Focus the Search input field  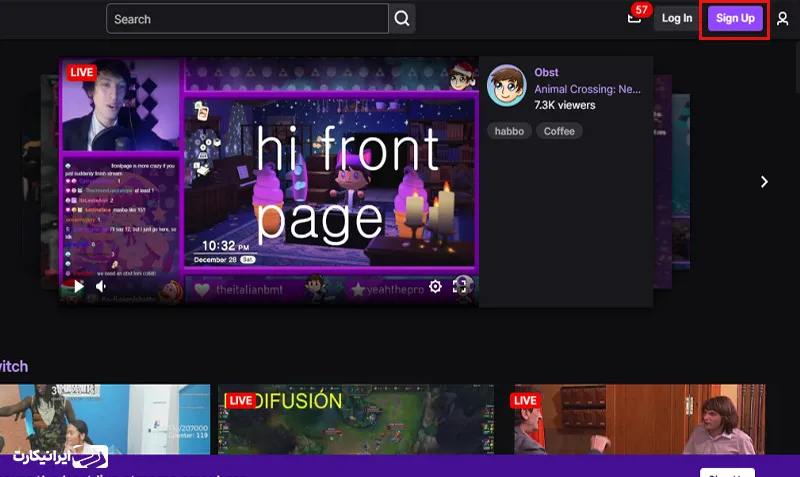[247, 19]
